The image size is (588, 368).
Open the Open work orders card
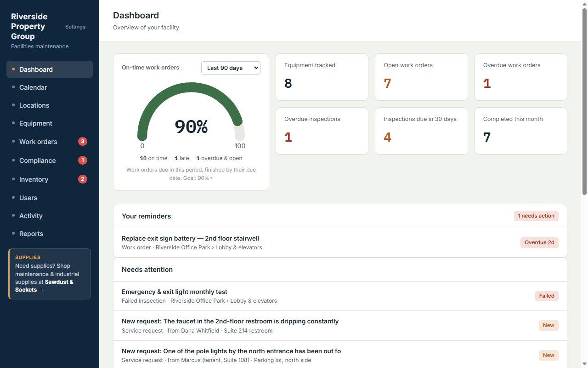(x=421, y=77)
